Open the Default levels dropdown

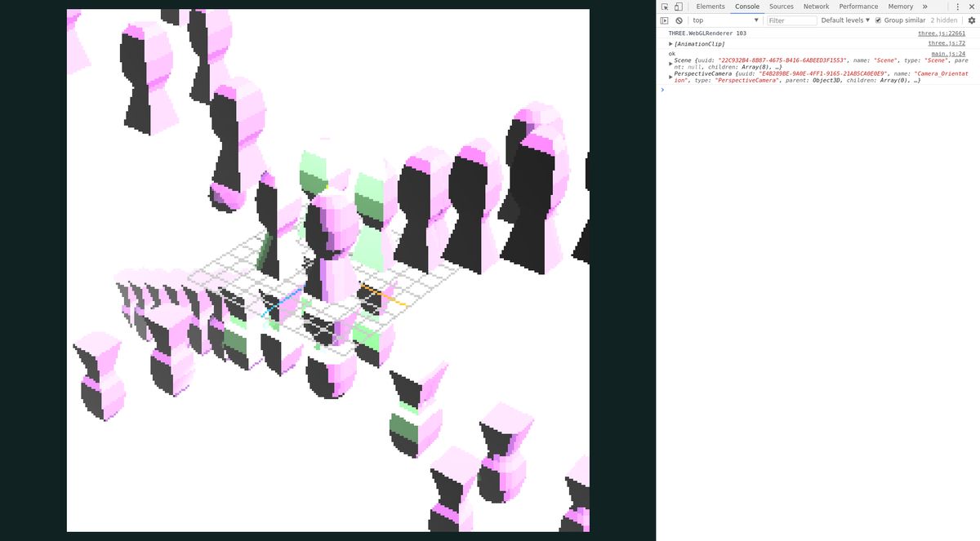(x=845, y=20)
